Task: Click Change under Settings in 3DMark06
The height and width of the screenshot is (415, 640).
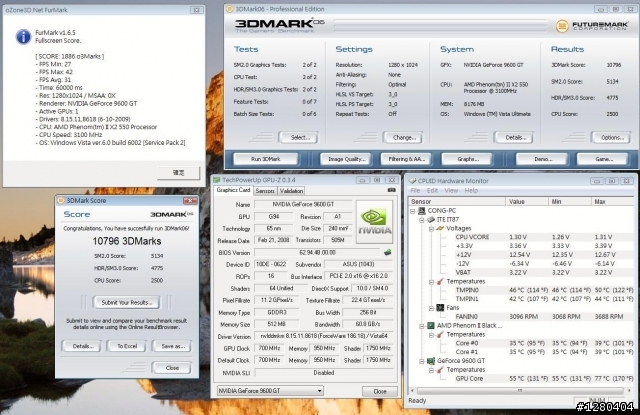Action: pos(404,138)
